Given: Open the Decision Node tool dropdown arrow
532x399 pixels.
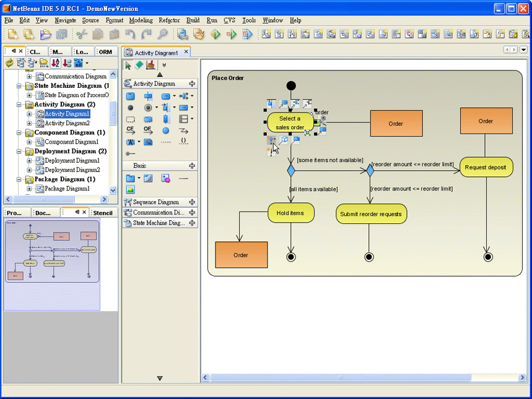Looking at the screenshot, I should point(192,96).
